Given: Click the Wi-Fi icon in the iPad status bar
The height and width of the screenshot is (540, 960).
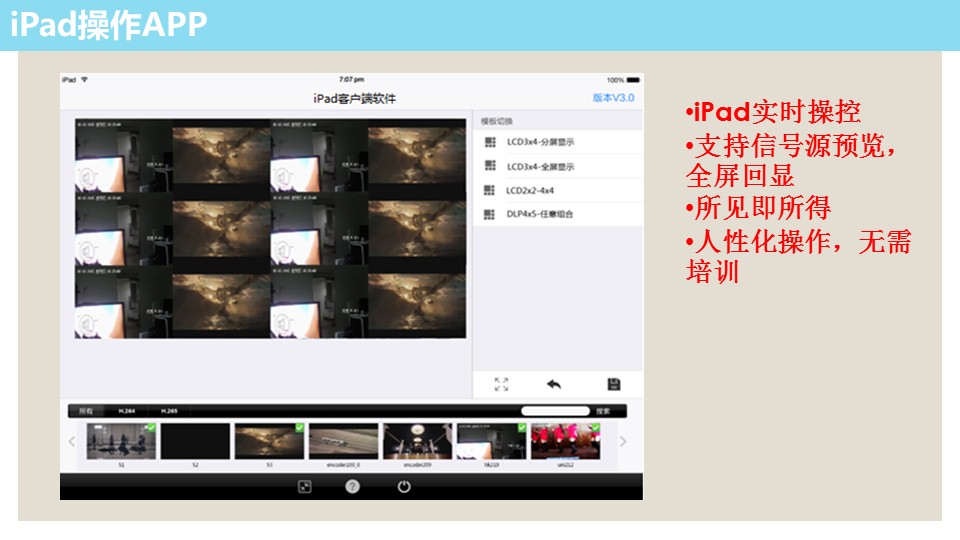Looking at the screenshot, I should click(x=84, y=80).
